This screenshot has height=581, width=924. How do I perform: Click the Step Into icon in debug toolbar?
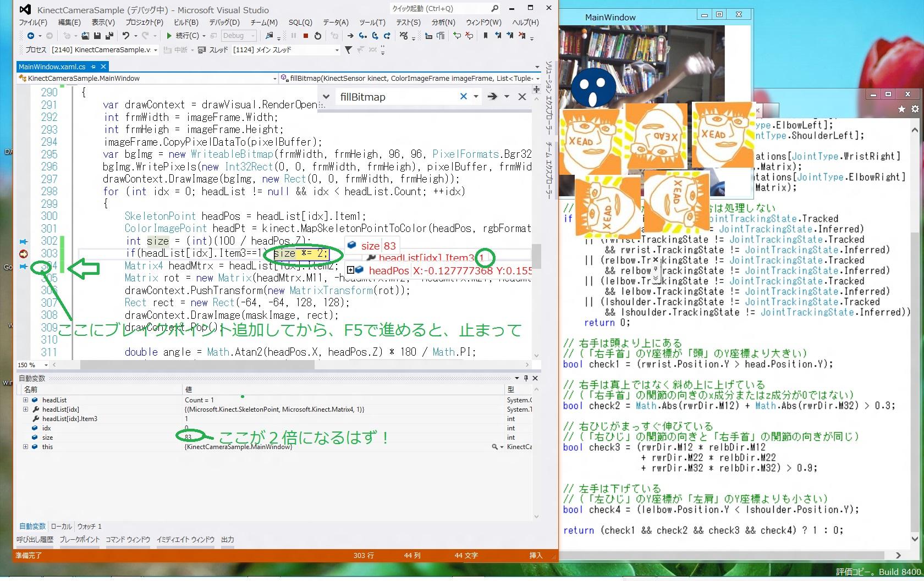pyautogui.click(x=362, y=36)
